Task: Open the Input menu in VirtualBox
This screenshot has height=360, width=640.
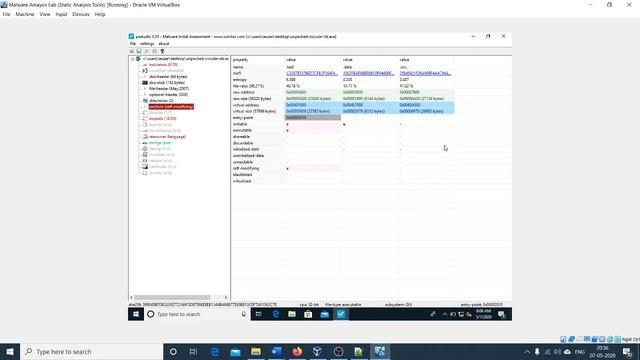Action: 61,14
